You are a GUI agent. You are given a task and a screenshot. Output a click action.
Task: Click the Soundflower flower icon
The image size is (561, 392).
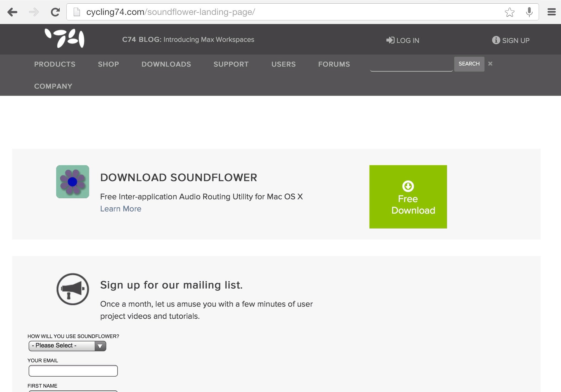[72, 182]
